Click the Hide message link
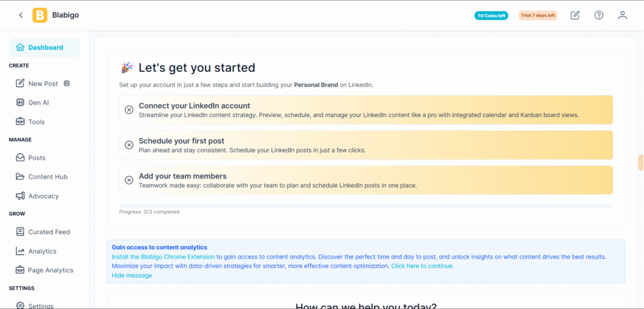The image size is (644, 309). [x=131, y=276]
